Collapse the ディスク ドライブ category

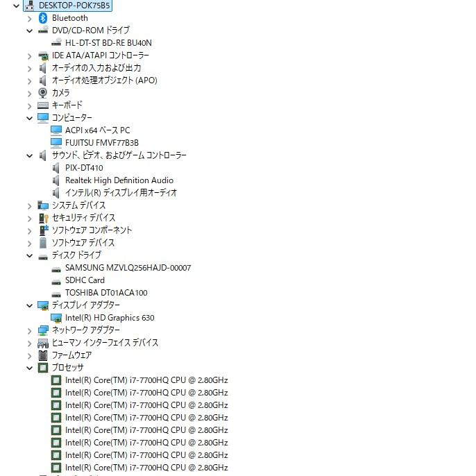pos(29,255)
